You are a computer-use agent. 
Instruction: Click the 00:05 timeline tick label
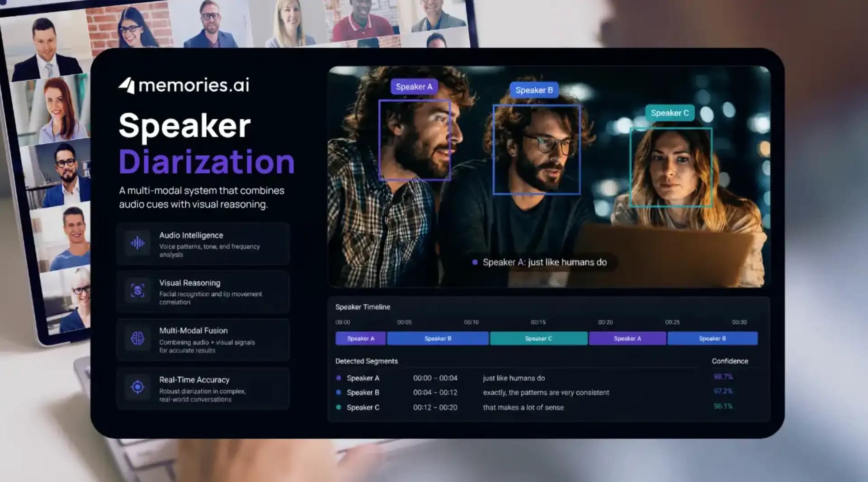tap(404, 322)
